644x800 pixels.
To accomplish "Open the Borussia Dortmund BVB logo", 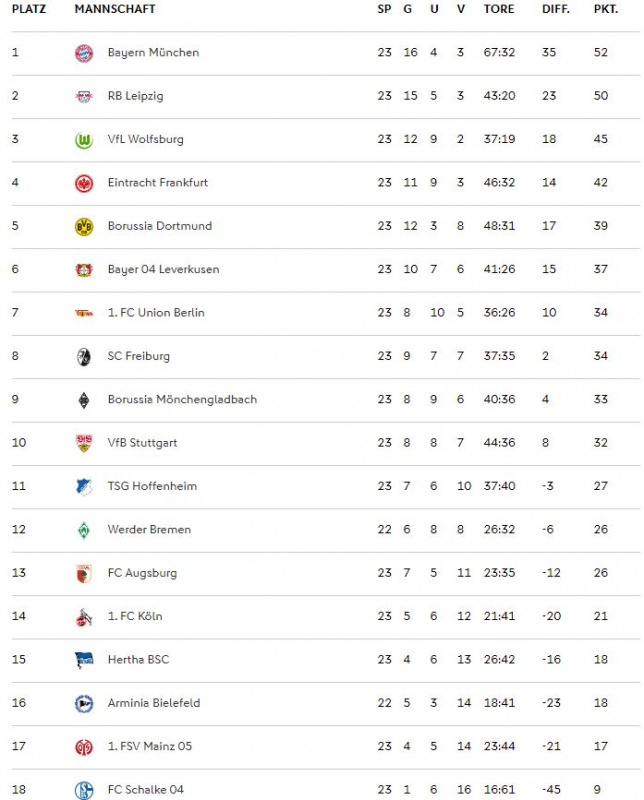I will coord(84,226).
